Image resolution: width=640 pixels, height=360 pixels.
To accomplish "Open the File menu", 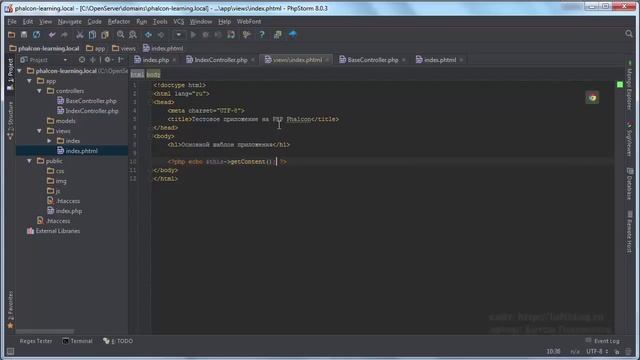I will pyautogui.click(x=12, y=22).
